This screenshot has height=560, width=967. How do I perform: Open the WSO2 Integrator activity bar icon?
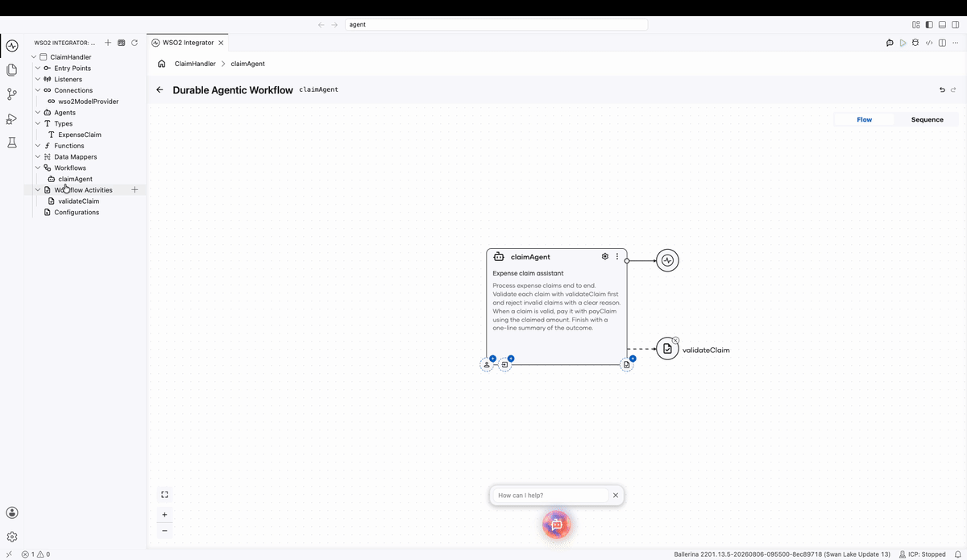pyautogui.click(x=11, y=46)
